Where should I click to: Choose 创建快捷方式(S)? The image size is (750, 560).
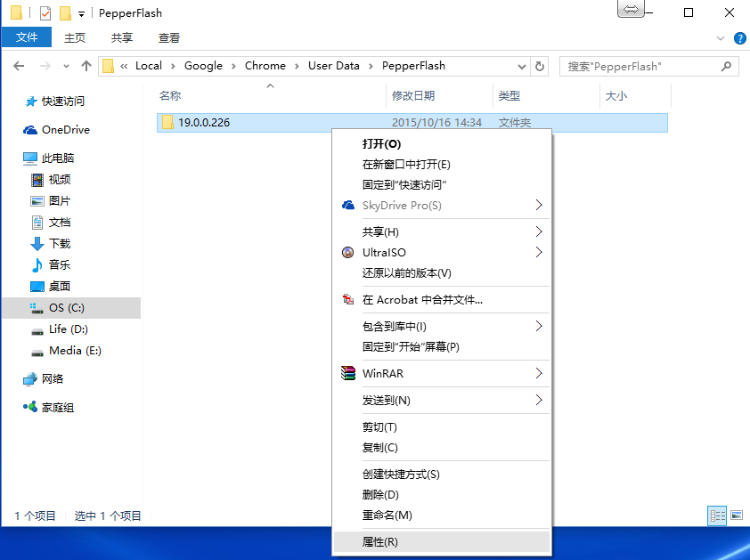pyautogui.click(x=442, y=475)
